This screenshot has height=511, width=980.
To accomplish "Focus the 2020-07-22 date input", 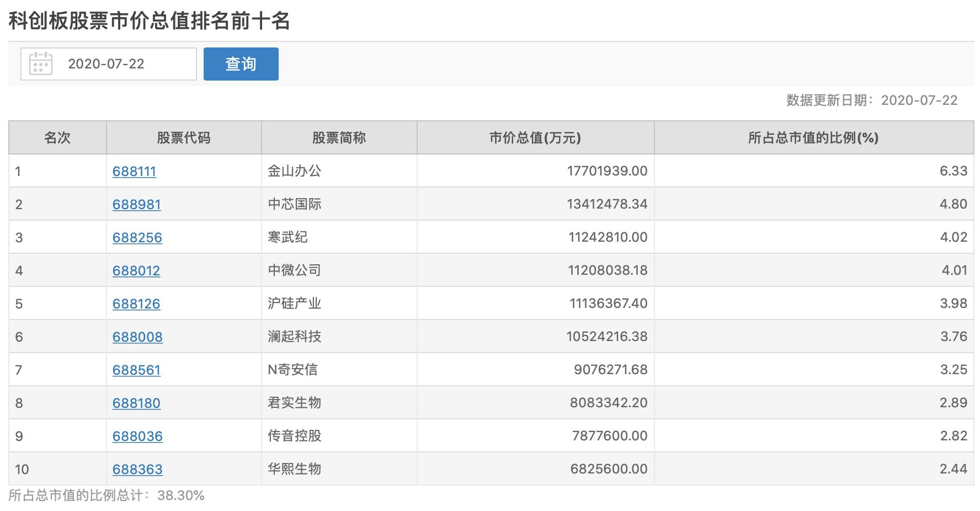I will click(x=109, y=64).
